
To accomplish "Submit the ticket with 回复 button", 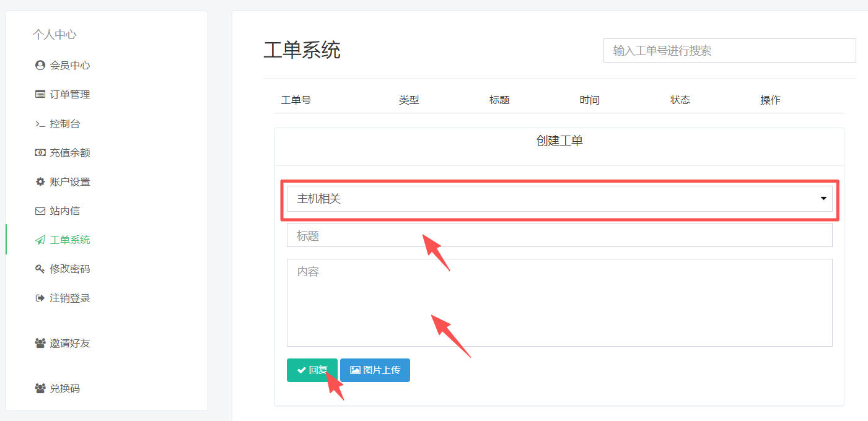I will (x=312, y=370).
